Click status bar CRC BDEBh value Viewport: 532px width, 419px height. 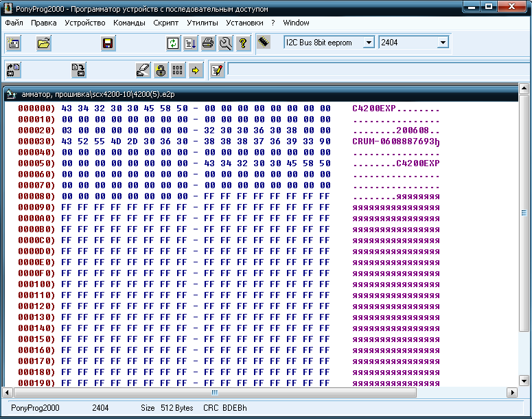coord(225,408)
